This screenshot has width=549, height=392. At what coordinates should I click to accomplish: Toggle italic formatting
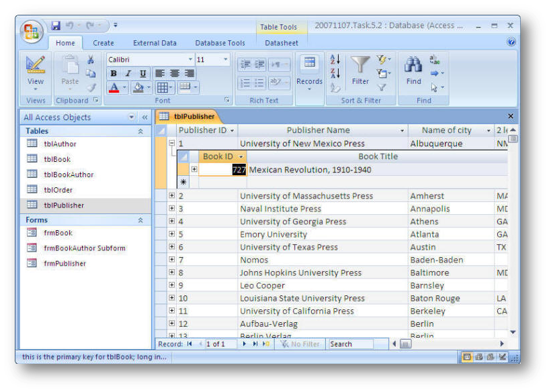coord(128,74)
